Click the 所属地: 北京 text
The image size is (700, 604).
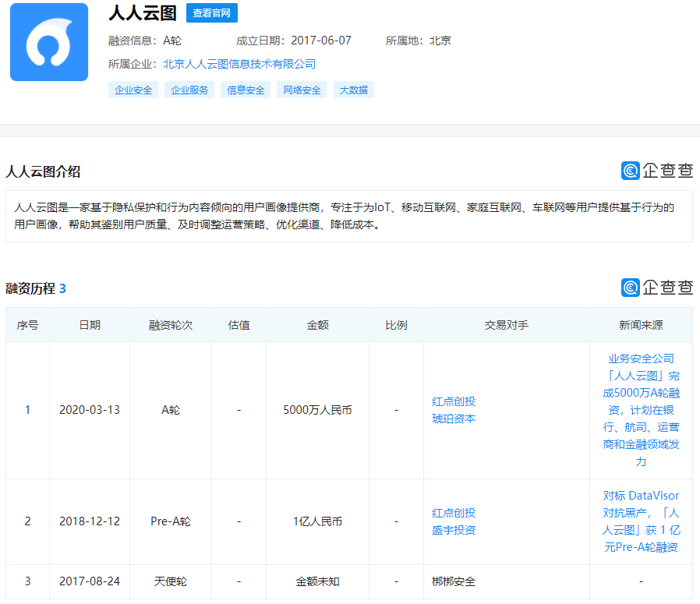[419, 41]
